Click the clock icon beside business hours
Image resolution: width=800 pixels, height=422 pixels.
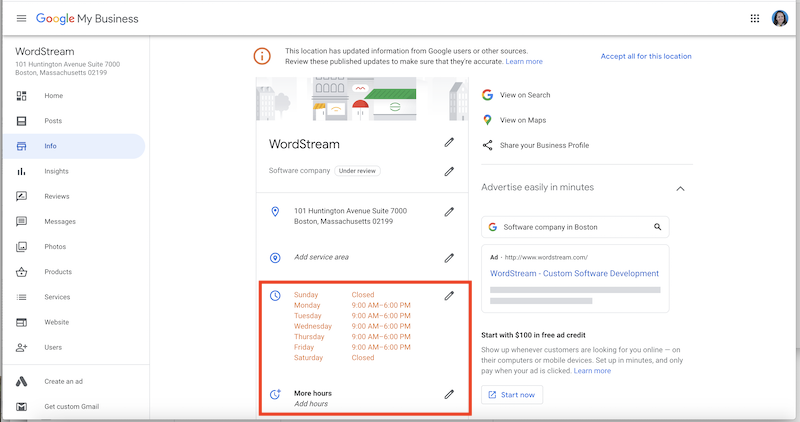(x=275, y=295)
